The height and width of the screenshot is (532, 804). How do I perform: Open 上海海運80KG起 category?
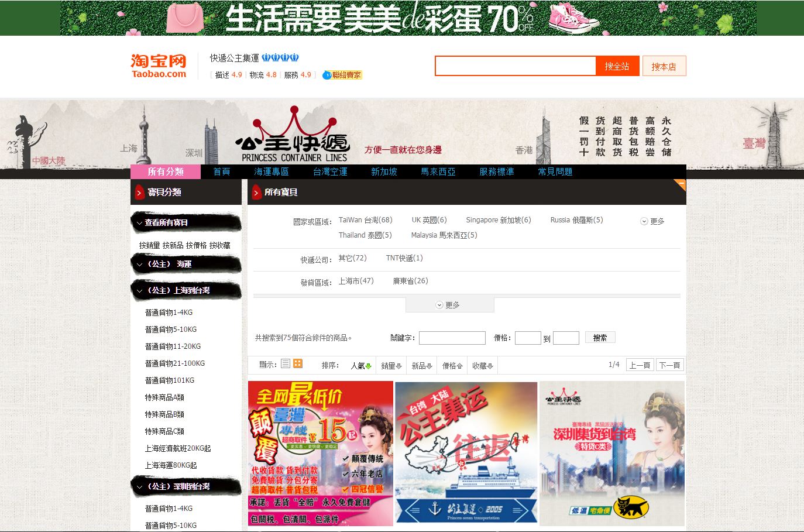(x=171, y=465)
